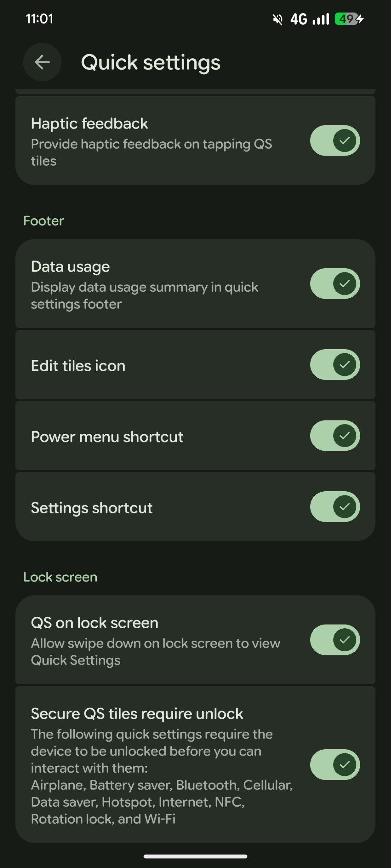The width and height of the screenshot is (391, 868).
Task: Tap the Settings shortcut label
Action: pos(92,508)
